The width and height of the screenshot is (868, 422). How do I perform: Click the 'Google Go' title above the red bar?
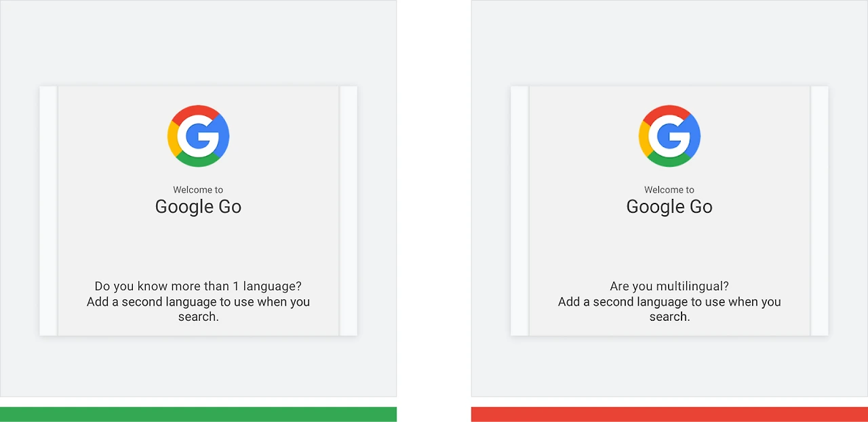coord(669,207)
